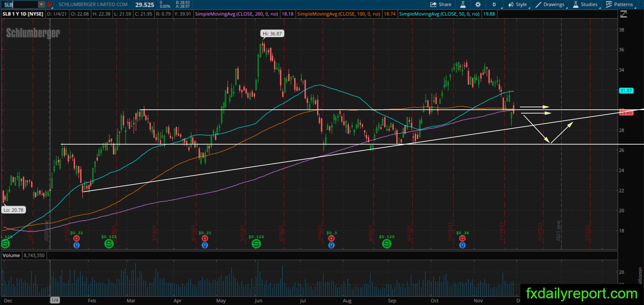Click the red symbol link clipboard icon
The width and height of the screenshot is (644, 305).
[x=50, y=4]
